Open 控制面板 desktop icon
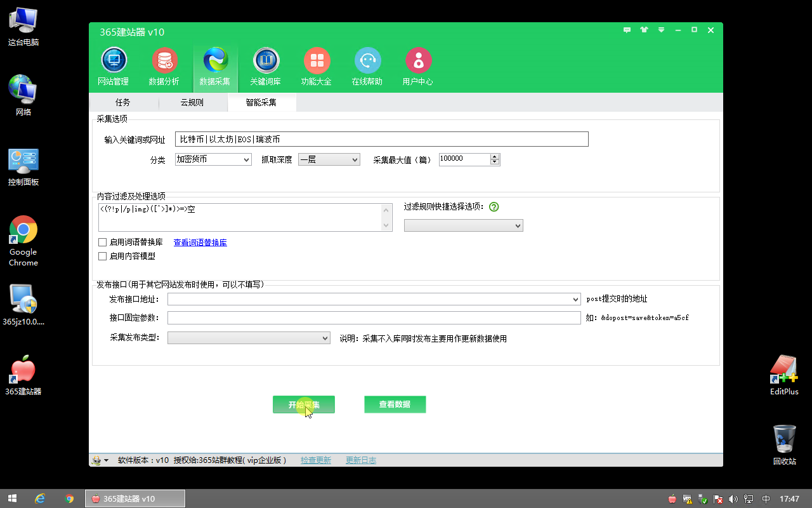This screenshot has height=508, width=812. pos(23,166)
